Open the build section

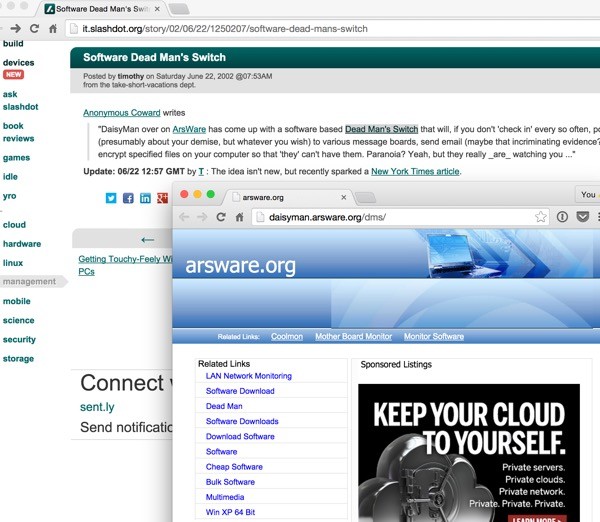coord(13,44)
